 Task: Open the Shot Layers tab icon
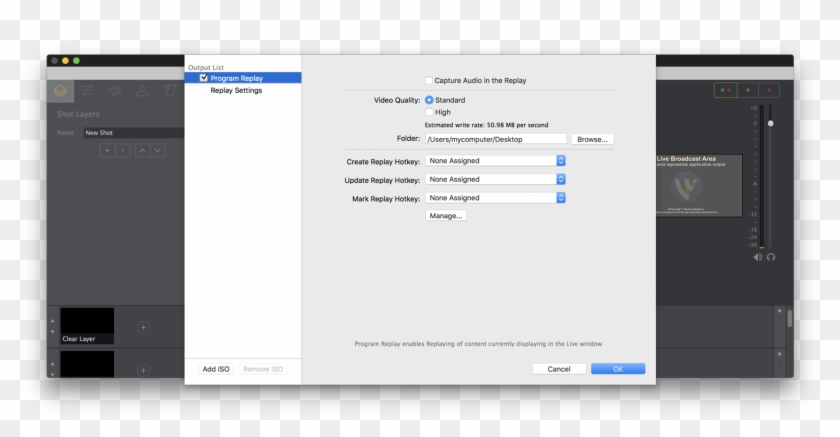tap(61, 91)
